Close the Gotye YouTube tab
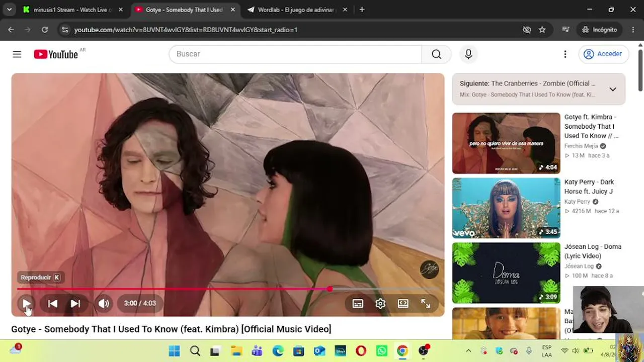Image resolution: width=644 pixels, height=362 pixels. [232, 10]
